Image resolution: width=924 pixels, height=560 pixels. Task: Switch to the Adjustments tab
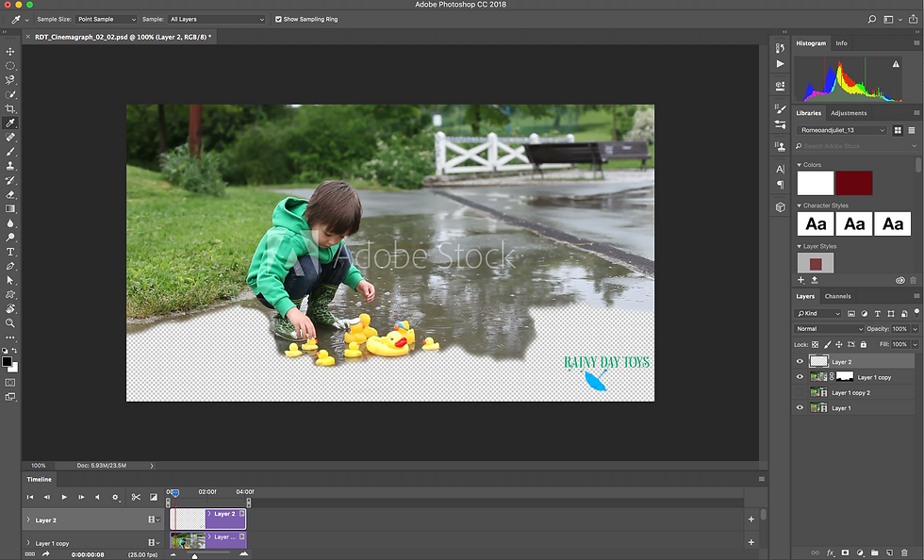849,113
